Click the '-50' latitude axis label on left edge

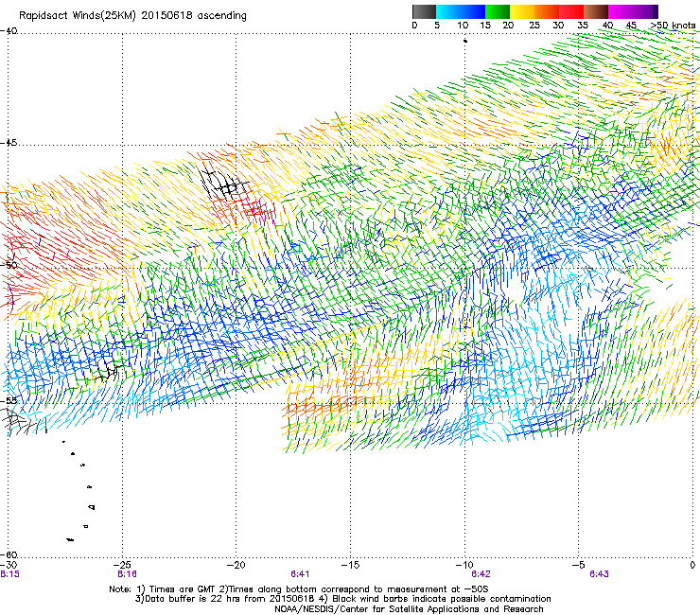pos(9,265)
